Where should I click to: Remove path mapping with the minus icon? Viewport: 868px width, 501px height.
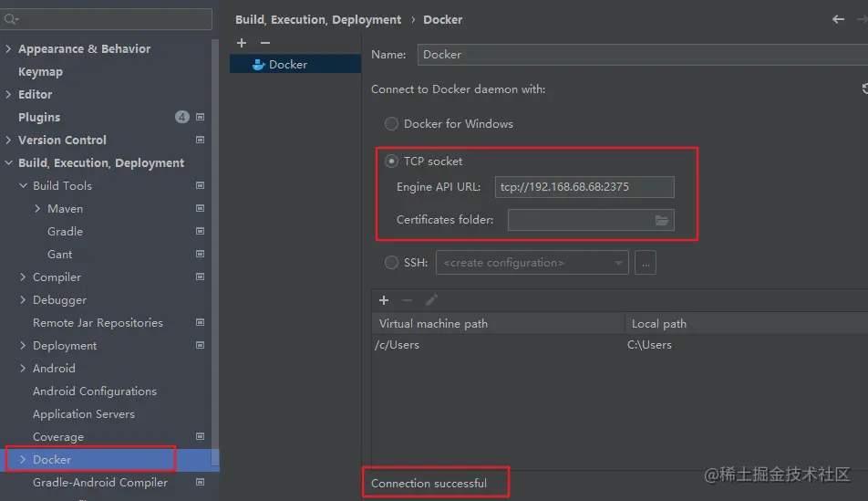(x=408, y=300)
